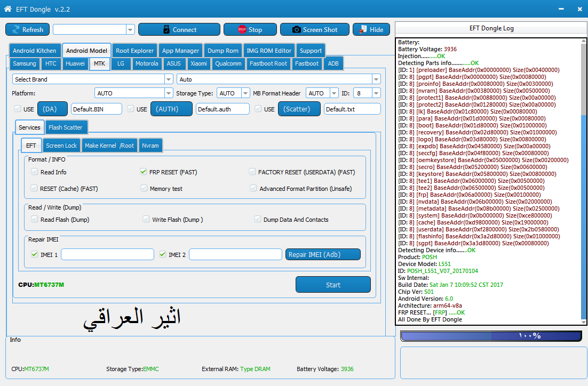The width and height of the screenshot is (588, 386).
Task: Enable FACTORY RESET (USERDATA) checkbox
Action: (252, 172)
